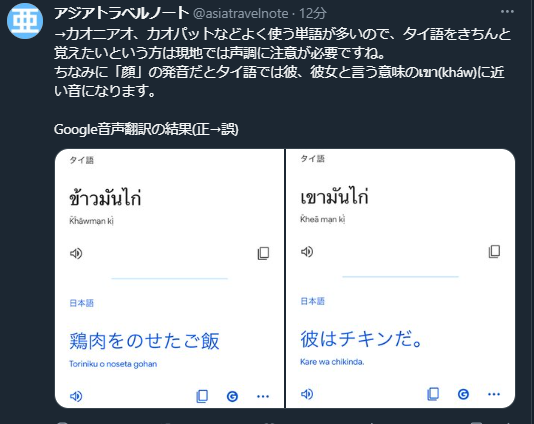Image resolution: width=534 pixels, height=424 pixels.
Task: Click the 鶏肉をのせたご飯 translated text
Action: 144,341
